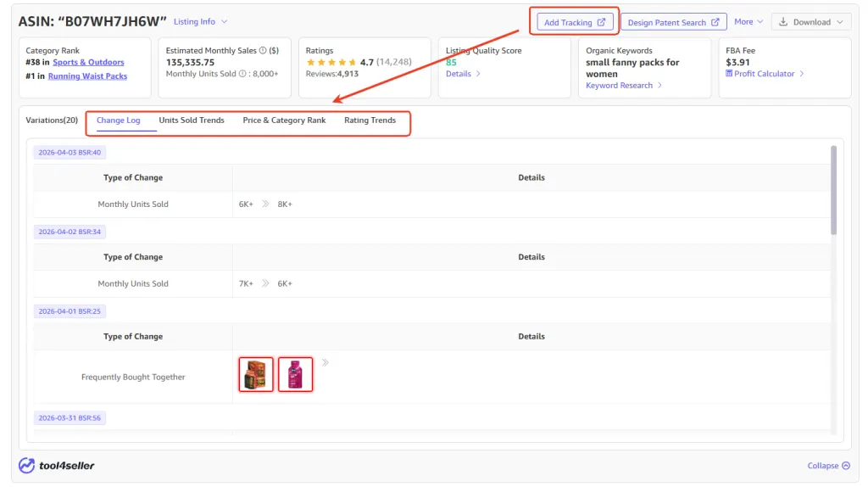868x487 pixels.
Task: Open the Running Waist Packs link
Action: click(x=87, y=76)
